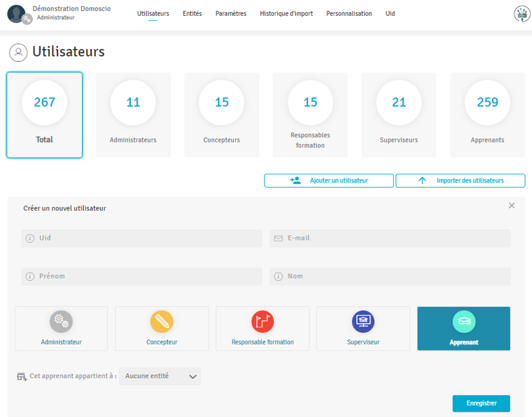Image resolution: width=532 pixels, height=417 pixels.
Task: Go to Historique d'import tab
Action: 286,14
